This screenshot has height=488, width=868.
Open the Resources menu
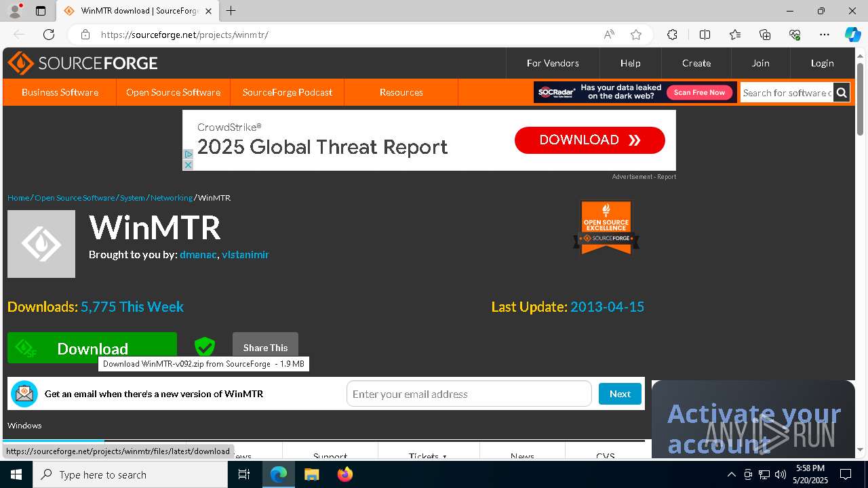401,92
